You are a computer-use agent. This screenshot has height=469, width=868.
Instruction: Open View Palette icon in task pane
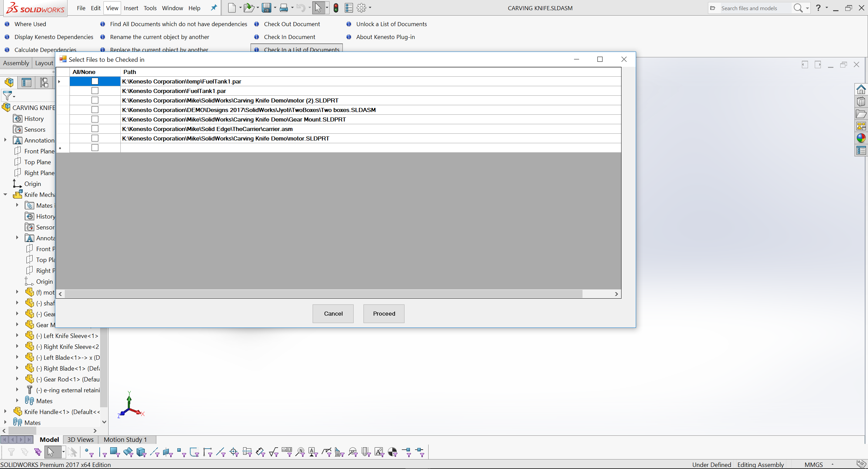(861, 126)
